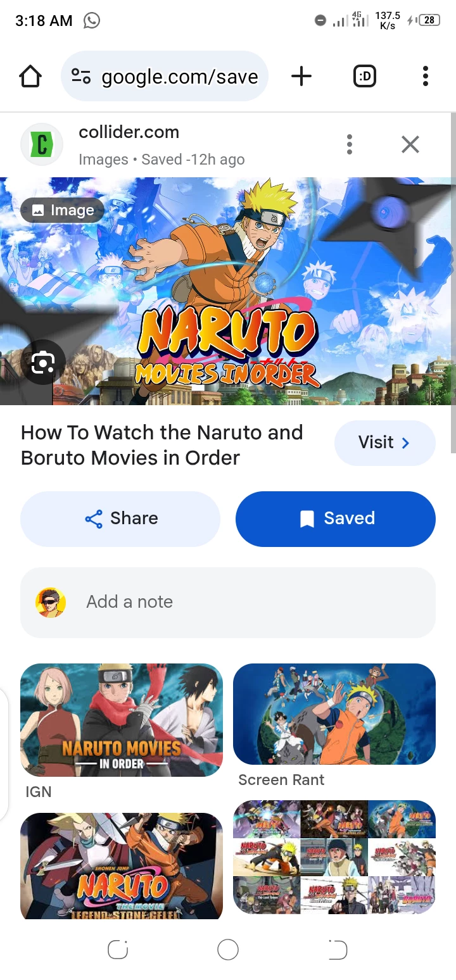Toggle the Saved bookmark button
Screen dimensions: 456x980
coord(336,518)
